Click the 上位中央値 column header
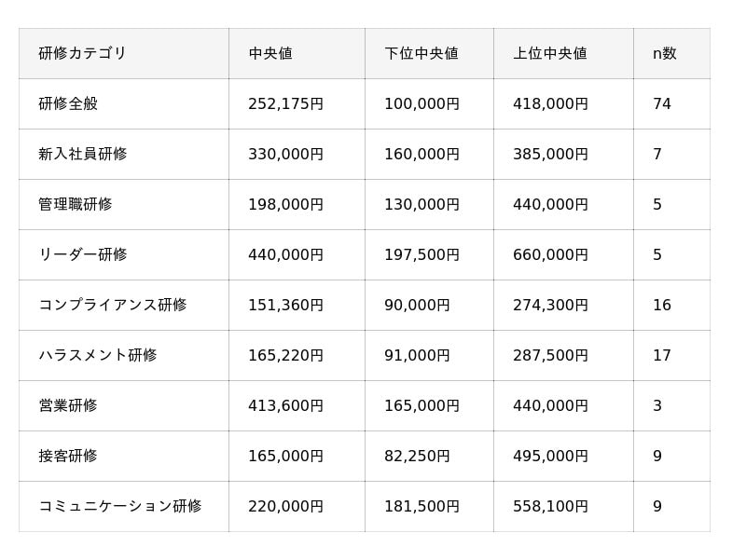 click(550, 54)
